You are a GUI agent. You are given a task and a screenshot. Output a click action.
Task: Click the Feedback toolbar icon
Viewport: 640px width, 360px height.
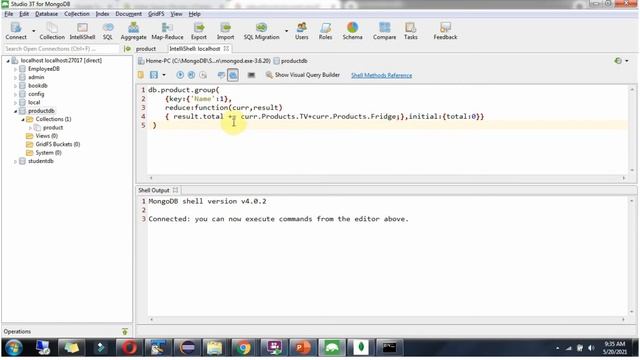click(445, 31)
